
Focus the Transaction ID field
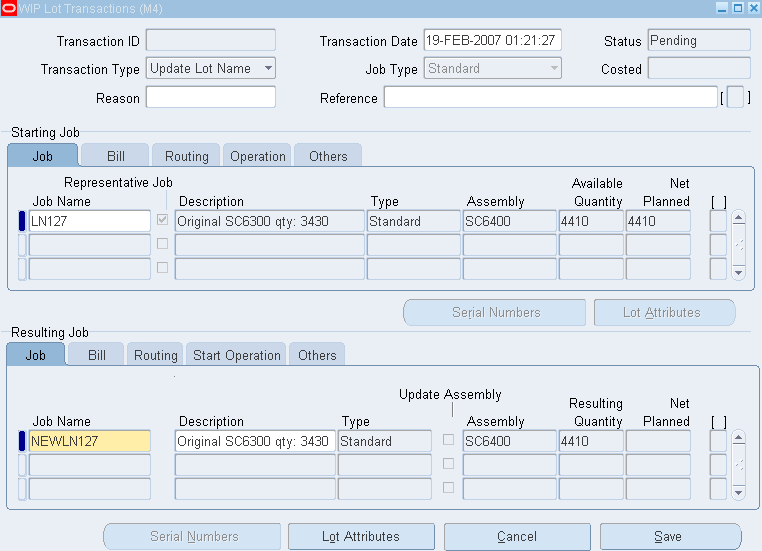(211, 40)
